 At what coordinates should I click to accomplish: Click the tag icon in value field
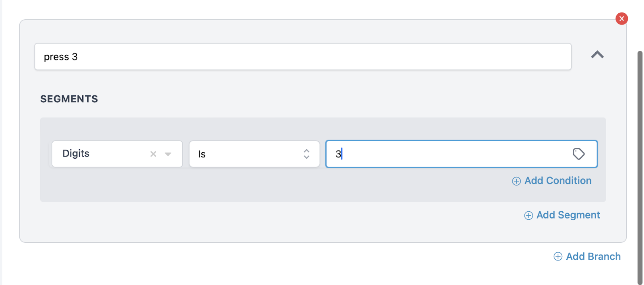(578, 154)
